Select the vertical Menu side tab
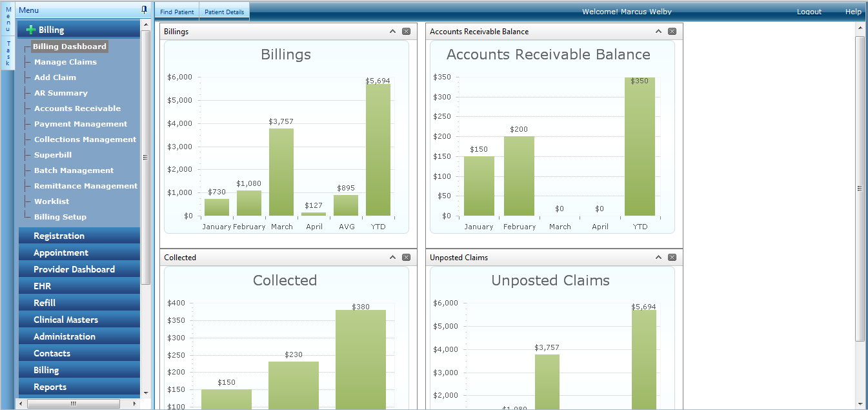This screenshot has width=868, height=410. (x=8, y=19)
